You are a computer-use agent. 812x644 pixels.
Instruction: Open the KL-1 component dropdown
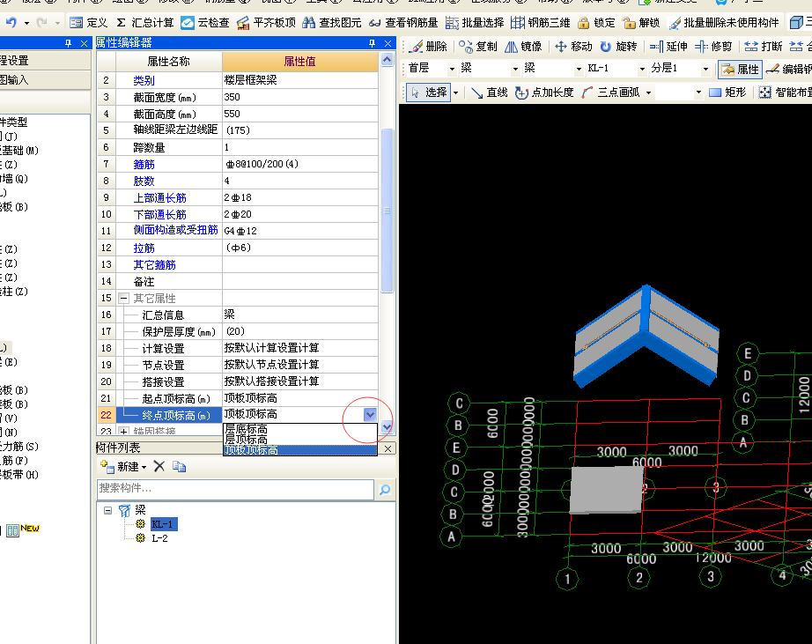pos(643,69)
